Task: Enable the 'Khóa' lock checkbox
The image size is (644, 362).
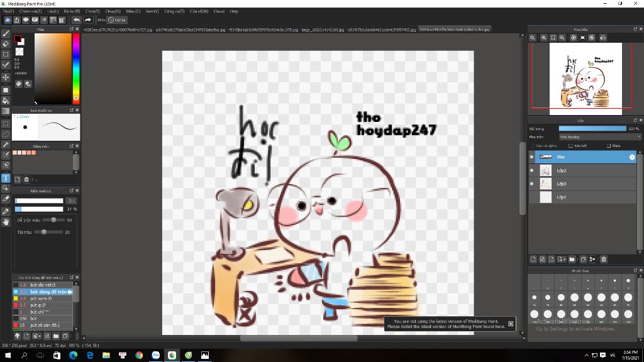Action: [x=609, y=146]
